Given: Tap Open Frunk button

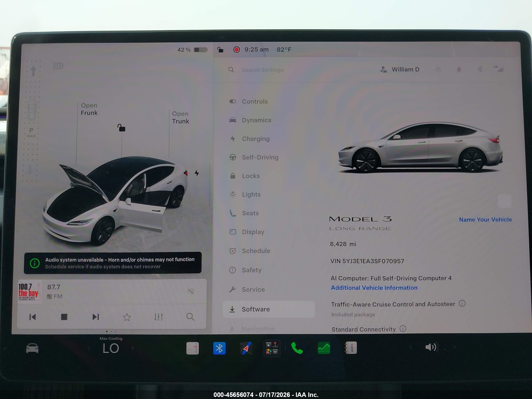Looking at the screenshot, I should tap(89, 109).
